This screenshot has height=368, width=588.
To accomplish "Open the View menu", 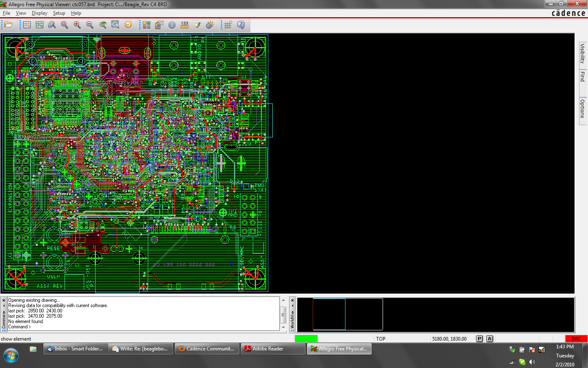I will [21, 13].
